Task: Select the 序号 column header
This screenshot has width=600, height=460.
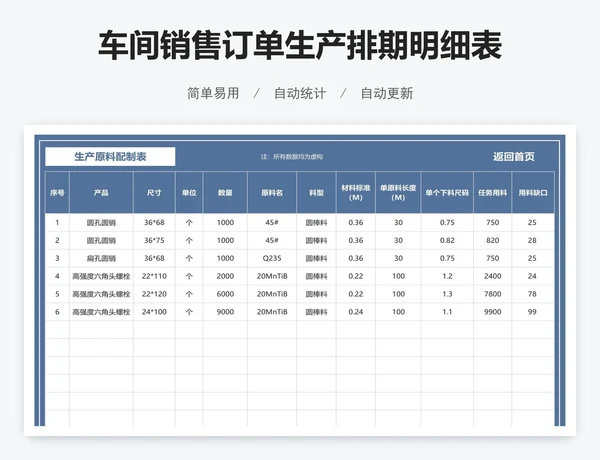Action: 57,192
